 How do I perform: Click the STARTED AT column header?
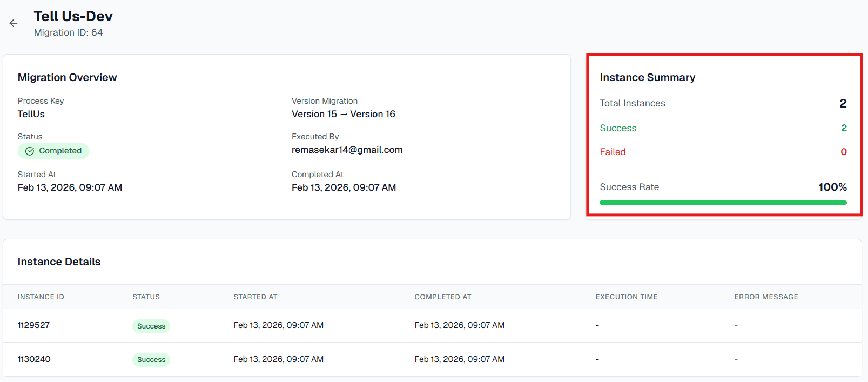(x=255, y=297)
